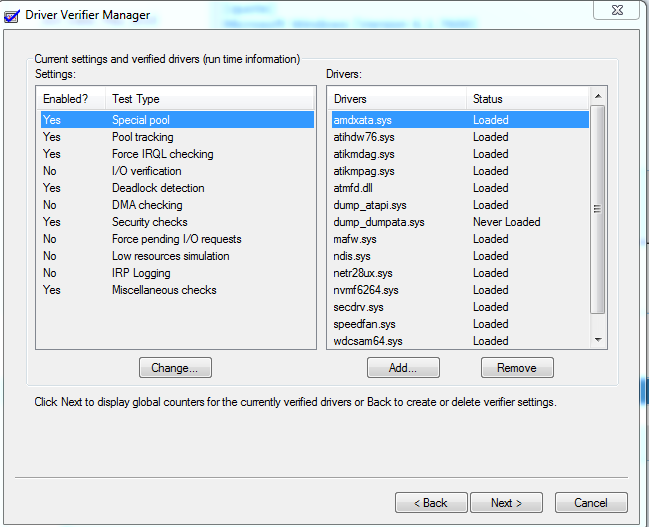Select the atikmpag.sys driver

point(460,171)
